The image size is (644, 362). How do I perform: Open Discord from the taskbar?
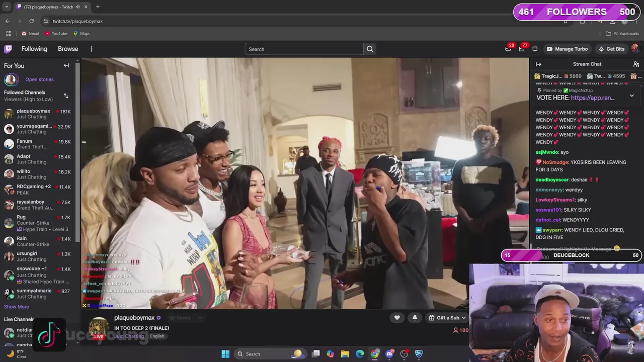[x=389, y=354]
